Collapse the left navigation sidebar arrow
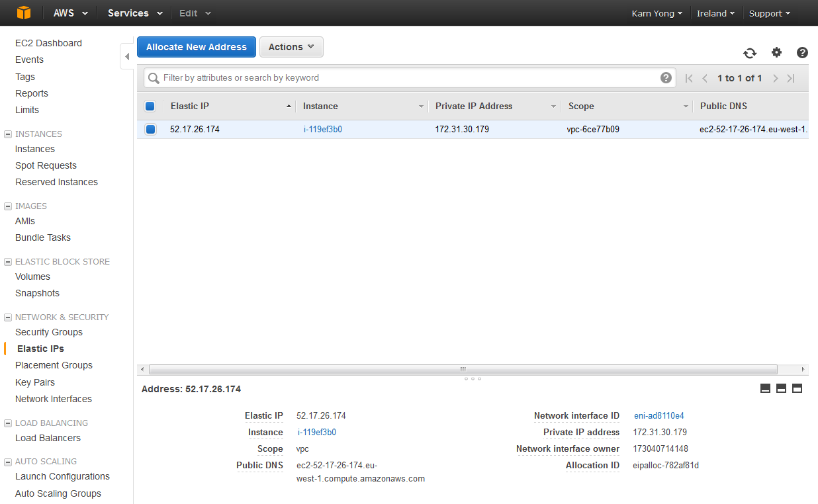This screenshot has width=818, height=504. pyautogui.click(x=126, y=57)
